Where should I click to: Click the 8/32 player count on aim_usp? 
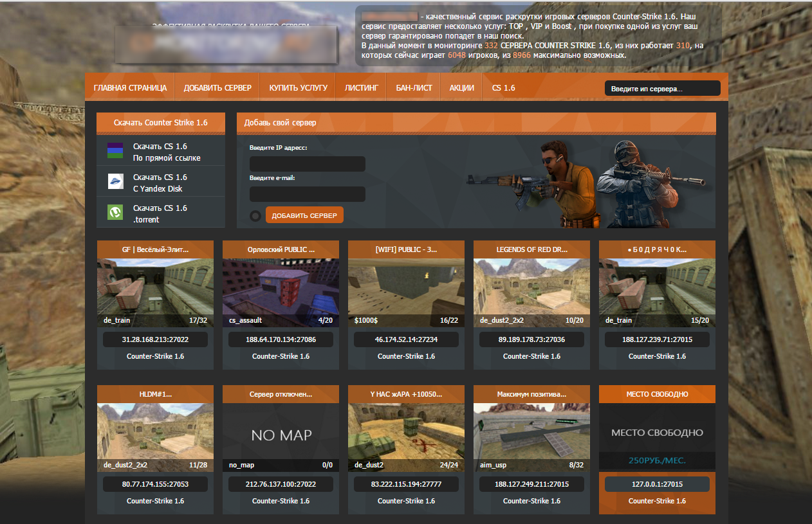coord(577,465)
